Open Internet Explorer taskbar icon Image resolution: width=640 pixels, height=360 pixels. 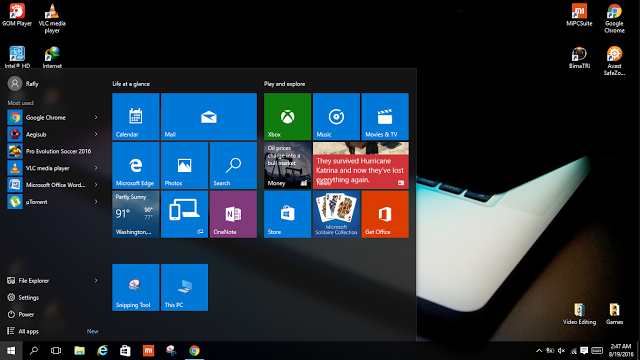(102, 351)
